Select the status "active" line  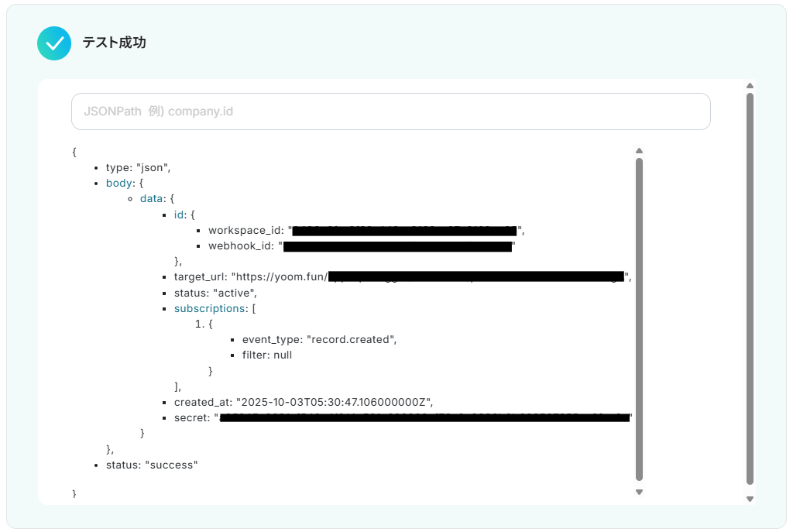tap(215, 293)
